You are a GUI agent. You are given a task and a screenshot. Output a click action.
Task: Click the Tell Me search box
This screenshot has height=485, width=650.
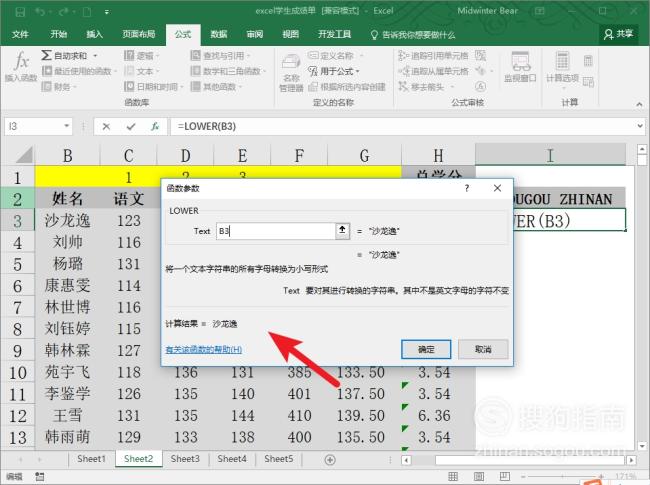pyautogui.click(x=413, y=35)
